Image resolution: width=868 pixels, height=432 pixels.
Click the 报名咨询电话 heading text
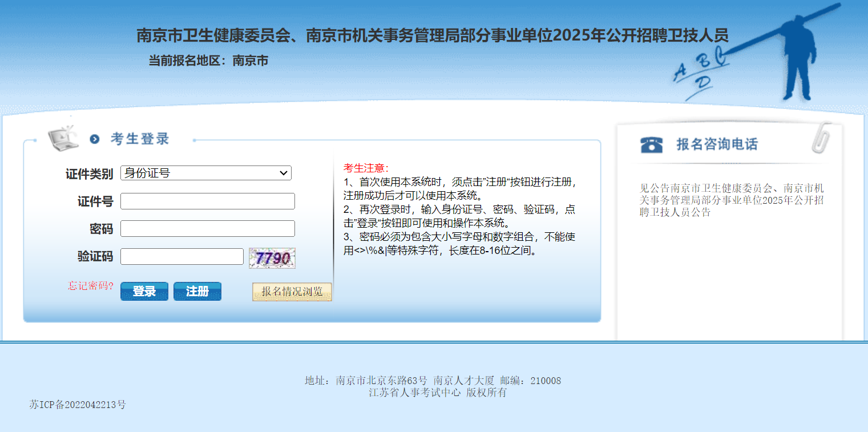tap(717, 144)
